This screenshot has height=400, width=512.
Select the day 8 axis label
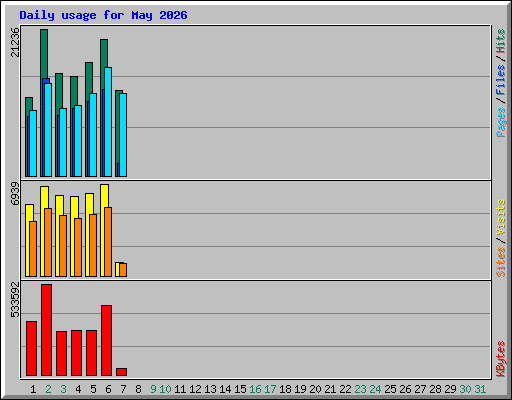tap(138, 389)
